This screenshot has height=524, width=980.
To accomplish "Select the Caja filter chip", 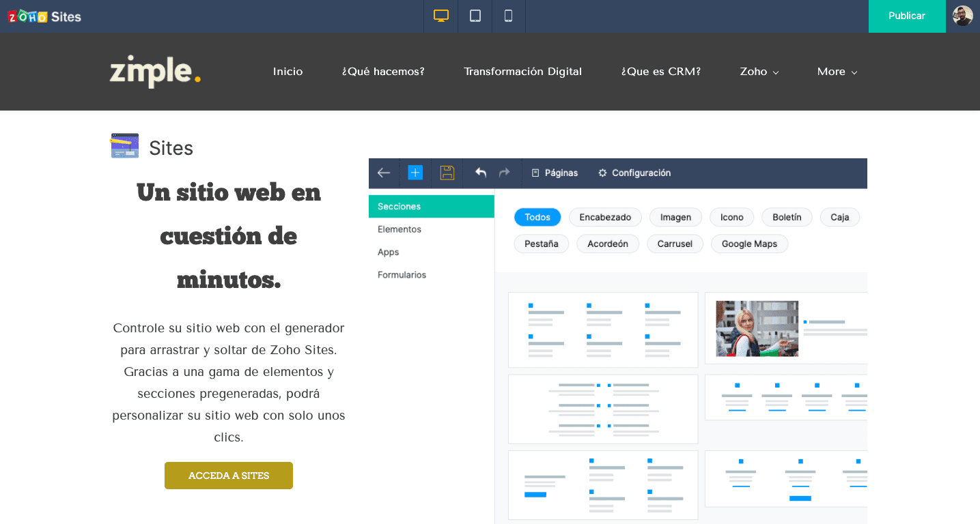I will click(840, 217).
